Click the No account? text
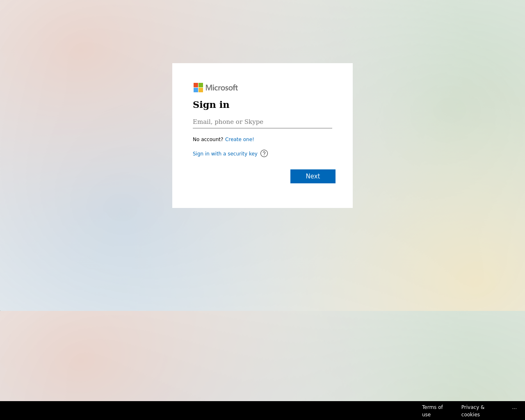 (x=208, y=139)
